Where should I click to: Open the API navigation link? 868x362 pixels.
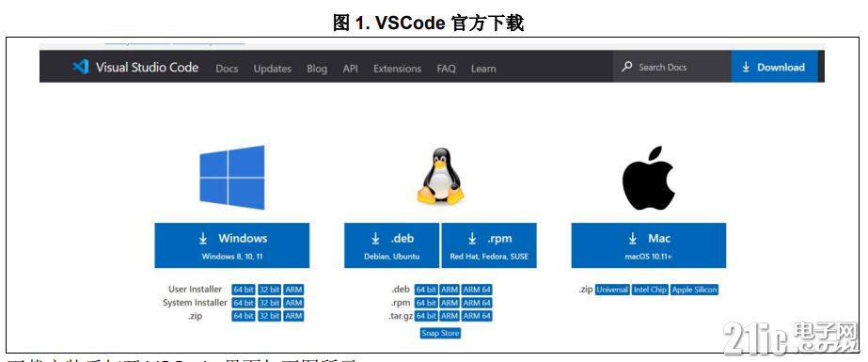[351, 69]
